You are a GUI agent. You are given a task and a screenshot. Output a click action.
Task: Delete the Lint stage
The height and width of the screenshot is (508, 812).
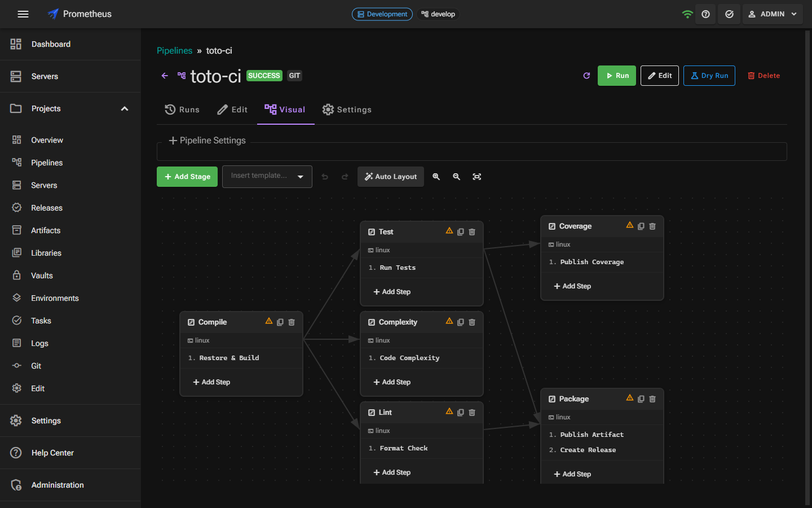tap(472, 413)
